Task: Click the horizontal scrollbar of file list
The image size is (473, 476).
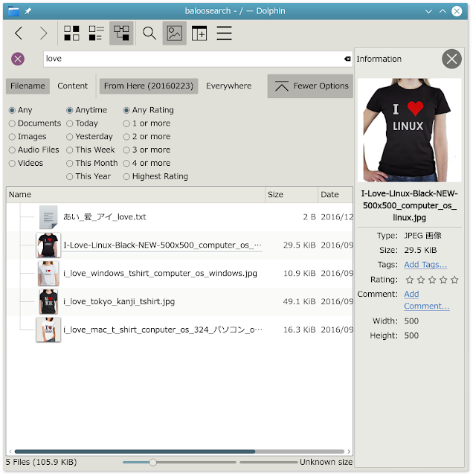Action: point(179,451)
